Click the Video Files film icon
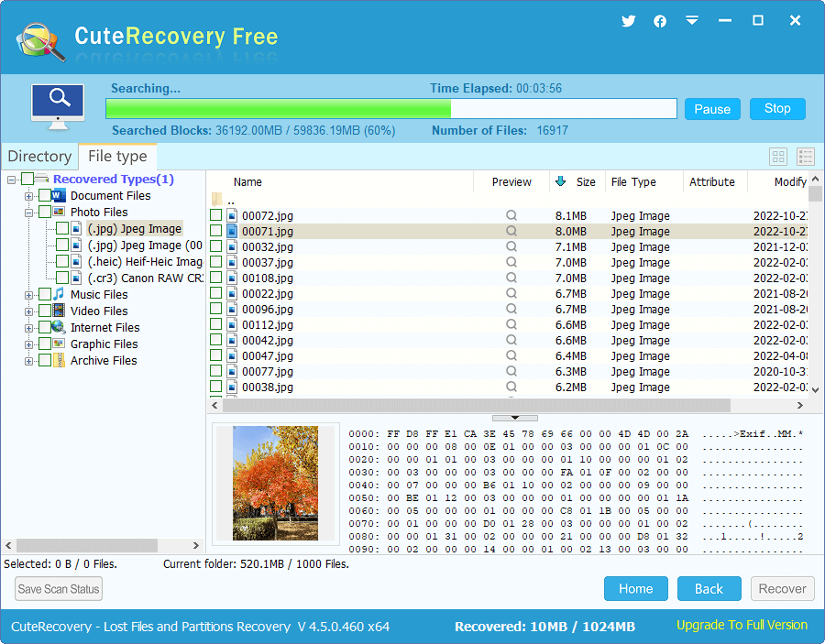The height and width of the screenshot is (644, 825). (x=59, y=311)
